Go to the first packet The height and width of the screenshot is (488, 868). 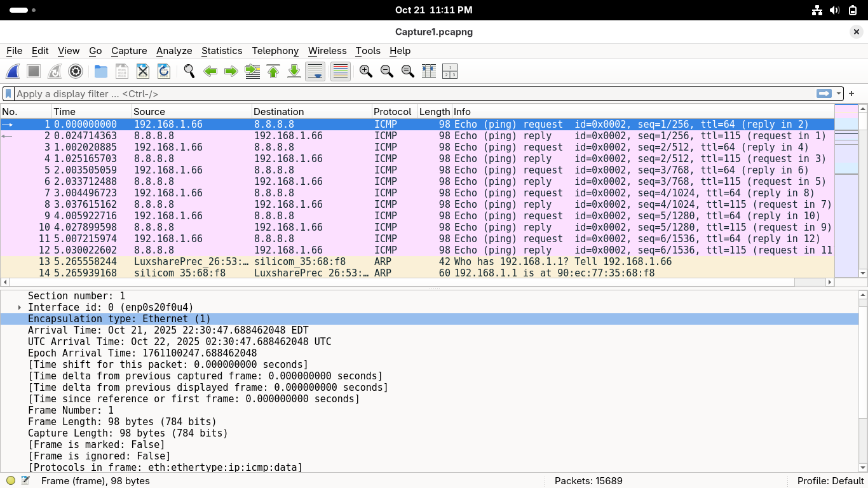click(x=273, y=72)
